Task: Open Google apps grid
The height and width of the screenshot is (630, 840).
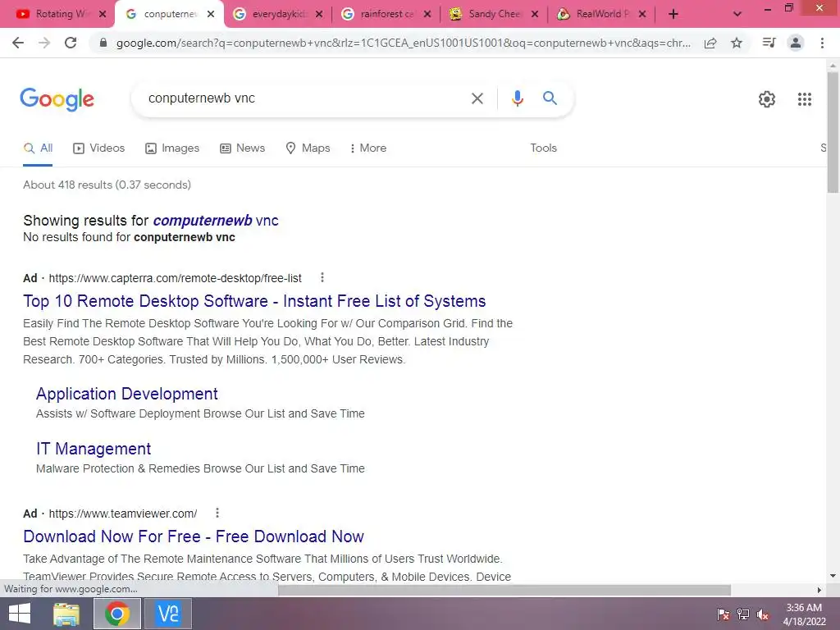Action: (x=804, y=99)
